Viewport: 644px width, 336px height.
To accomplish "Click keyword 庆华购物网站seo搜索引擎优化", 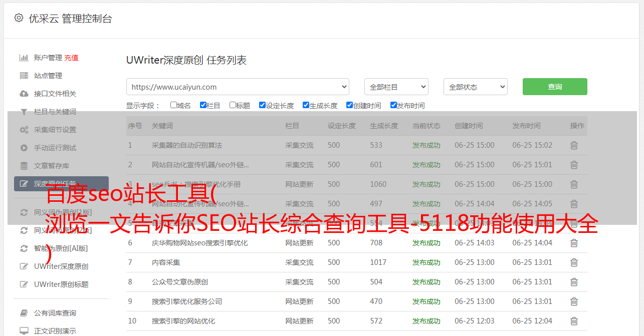I will point(200,243).
